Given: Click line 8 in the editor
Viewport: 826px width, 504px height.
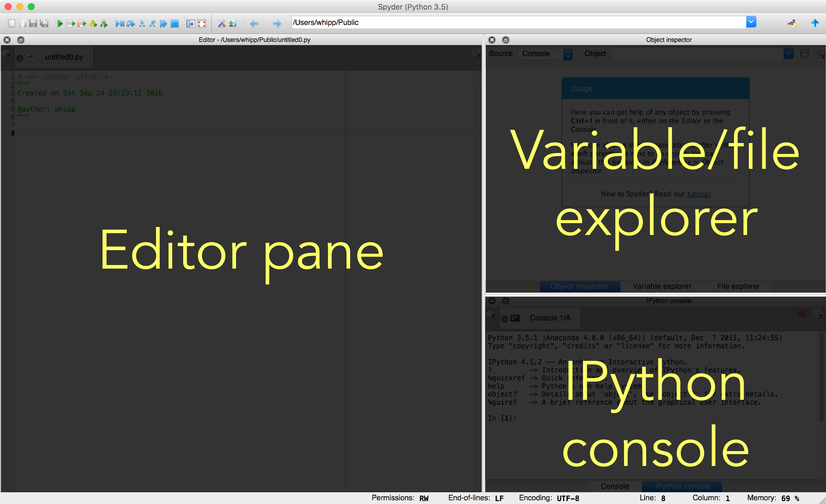Looking at the screenshot, I should click(x=245, y=133).
